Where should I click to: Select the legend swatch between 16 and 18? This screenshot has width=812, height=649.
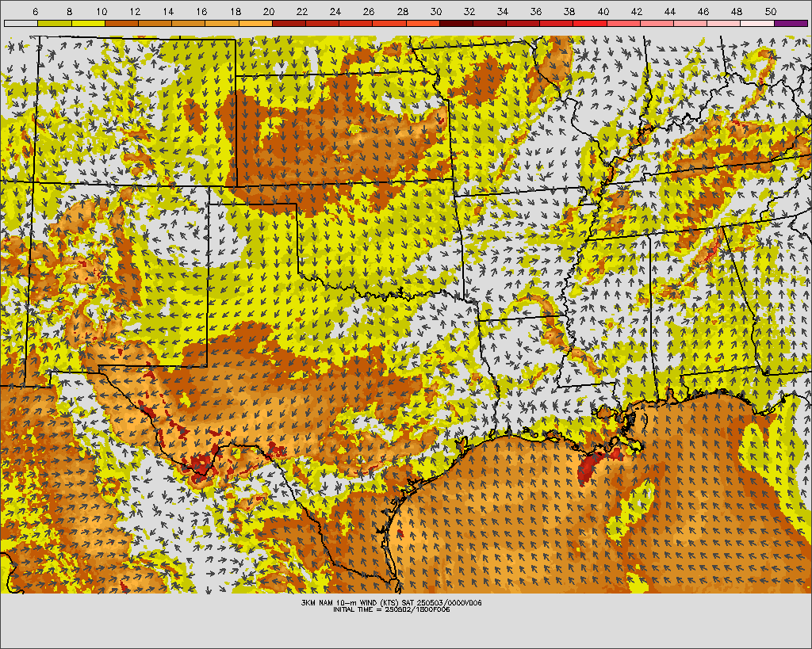222,23
